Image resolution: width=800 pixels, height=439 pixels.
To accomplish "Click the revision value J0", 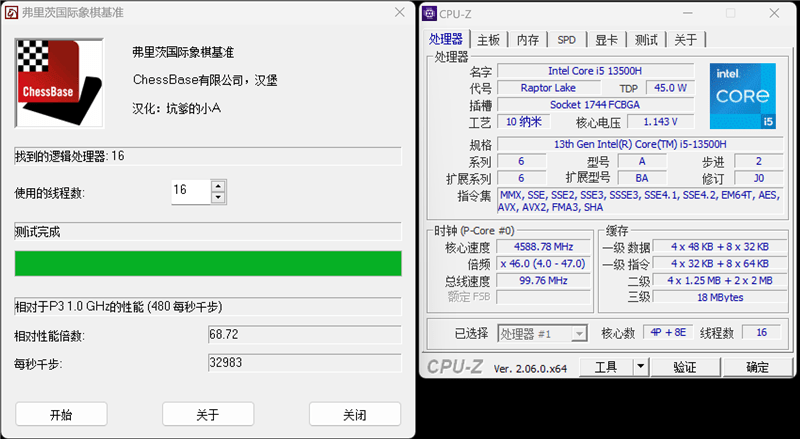I will [x=759, y=178].
